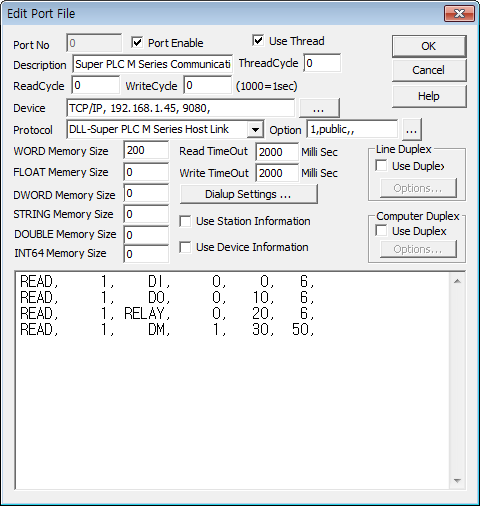Click the ReadCycle input field
This screenshot has height=506, width=480.
95,85
